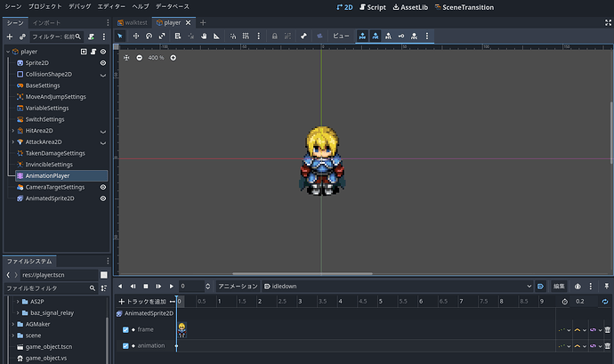This screenshot has width=614, height=364.
Task: Switch to the walktest scene tab
Action: coord(133,23)
